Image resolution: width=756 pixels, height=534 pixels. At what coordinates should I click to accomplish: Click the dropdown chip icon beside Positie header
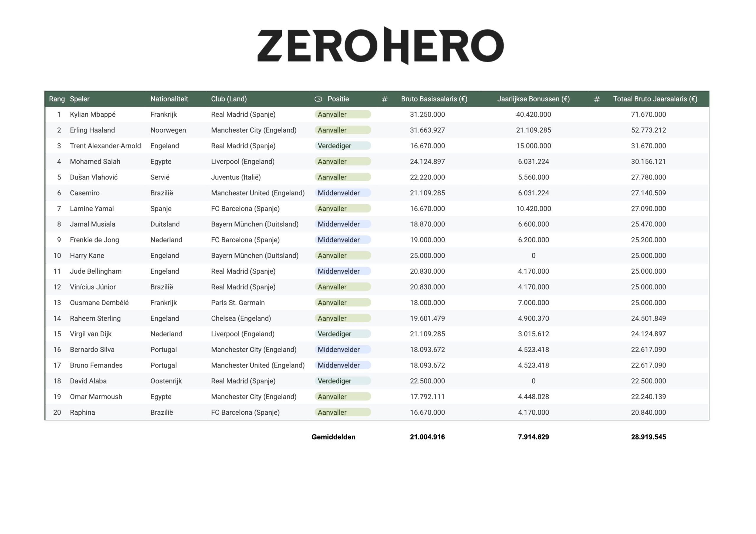click(x=318, y=99)
